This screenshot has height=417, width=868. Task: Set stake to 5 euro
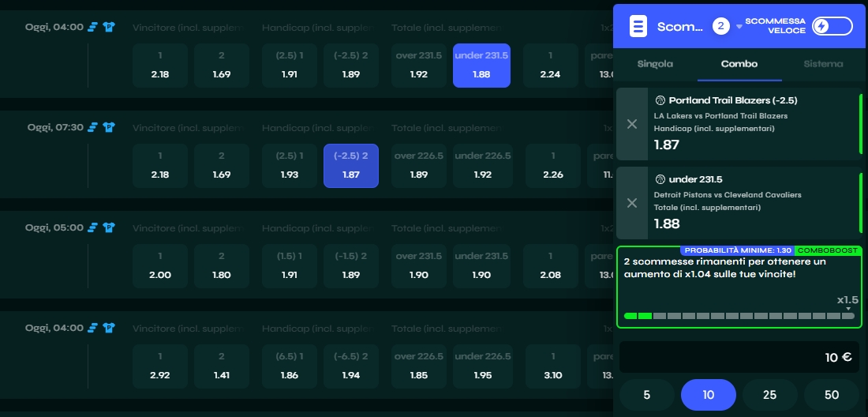pyautogui.click(x=646, y=395)
